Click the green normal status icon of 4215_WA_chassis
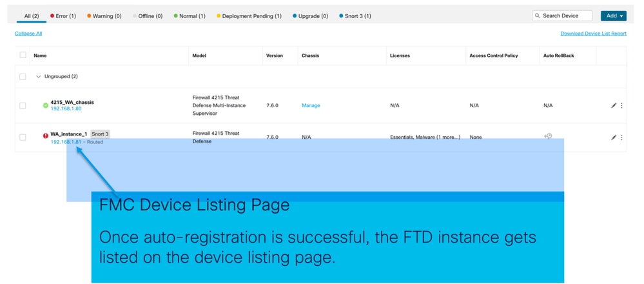This screenshot has width=644, height=284. pyautogui.click(x=46, y=106)
